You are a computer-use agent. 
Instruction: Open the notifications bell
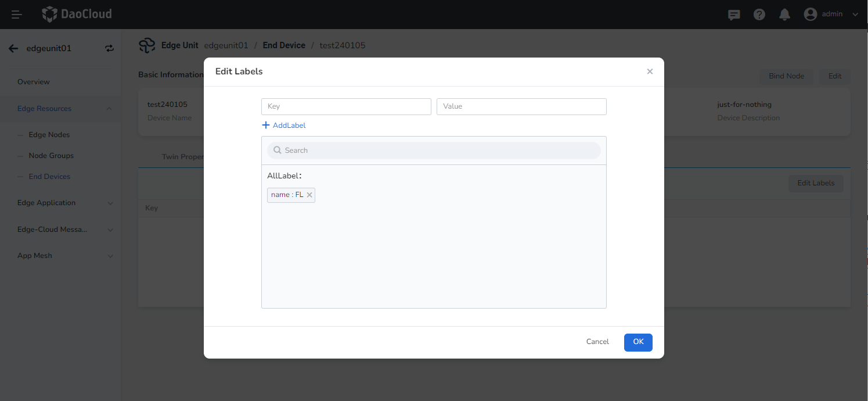pos(784,15)
